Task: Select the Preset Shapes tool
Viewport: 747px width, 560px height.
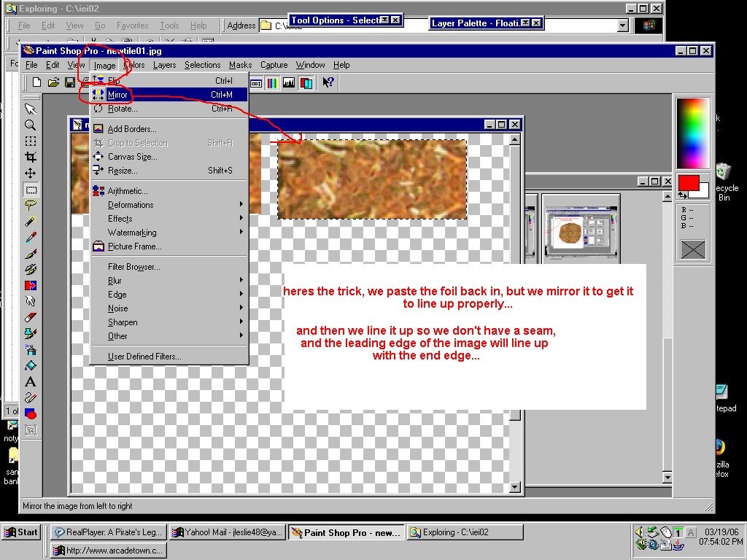Action: tap(31, 414)
